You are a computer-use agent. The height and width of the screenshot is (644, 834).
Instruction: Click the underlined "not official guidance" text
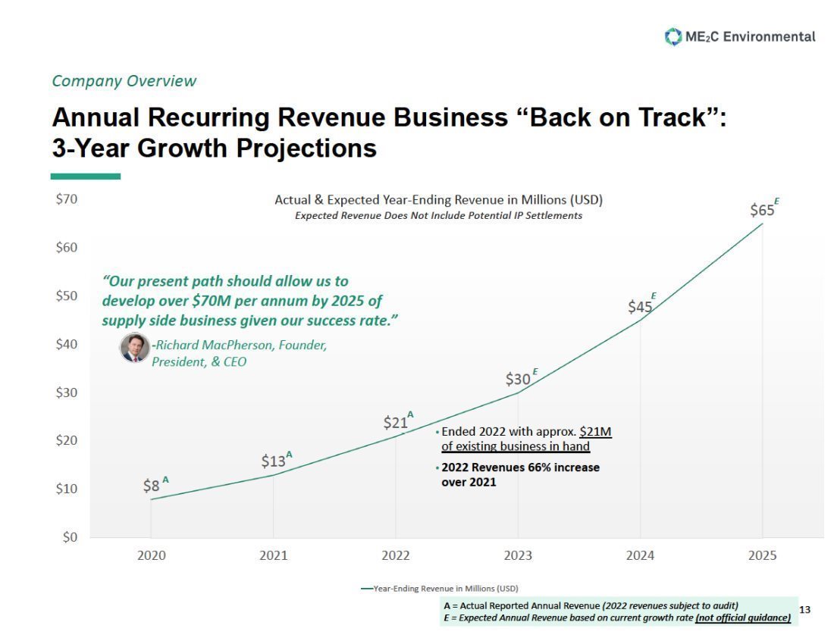tap(743, 618)
